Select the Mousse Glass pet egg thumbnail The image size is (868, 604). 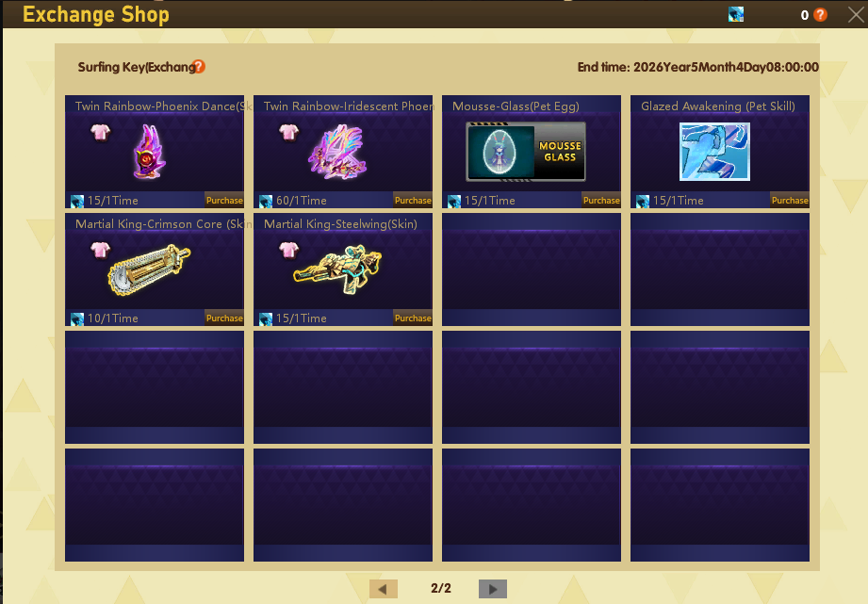click(x=526, y=152)
